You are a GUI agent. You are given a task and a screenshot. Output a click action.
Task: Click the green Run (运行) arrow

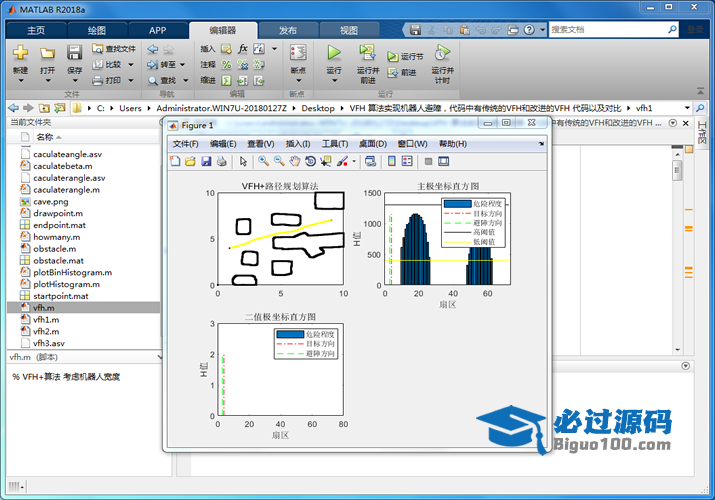tap(334, 53)
